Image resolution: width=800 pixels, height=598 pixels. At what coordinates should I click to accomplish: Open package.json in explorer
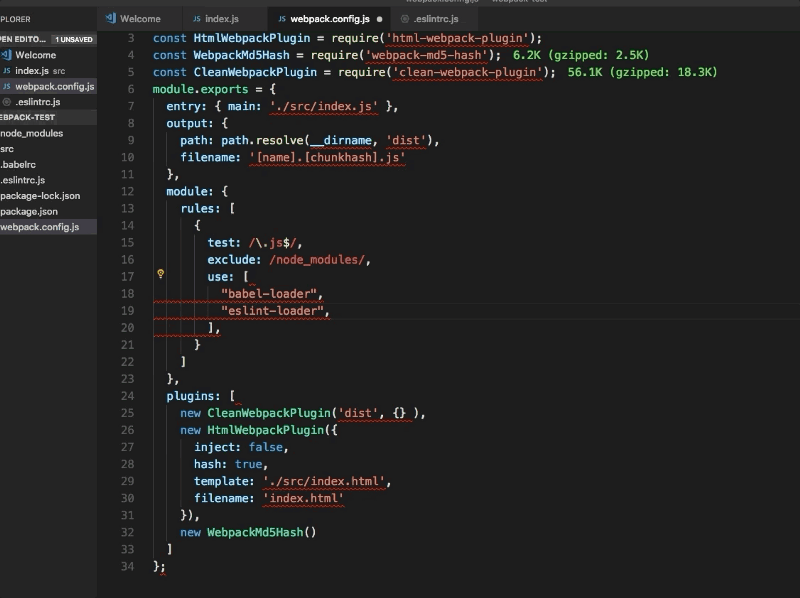(x=48, y=211)
